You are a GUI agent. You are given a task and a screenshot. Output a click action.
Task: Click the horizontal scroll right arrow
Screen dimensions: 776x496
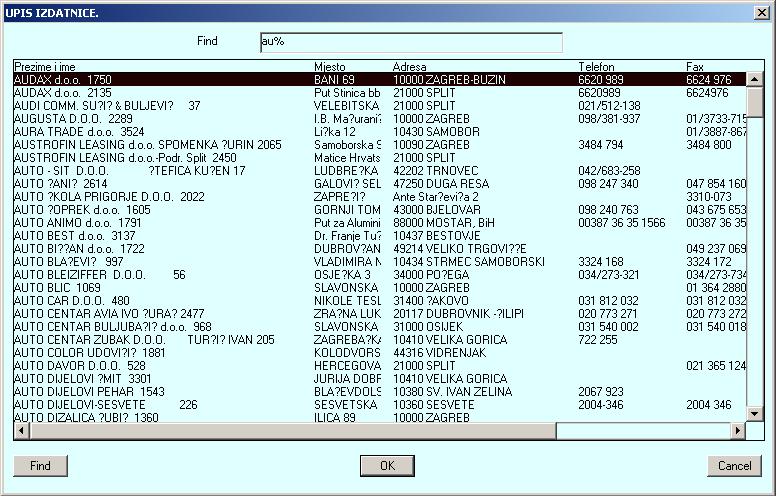coord(738,431)
